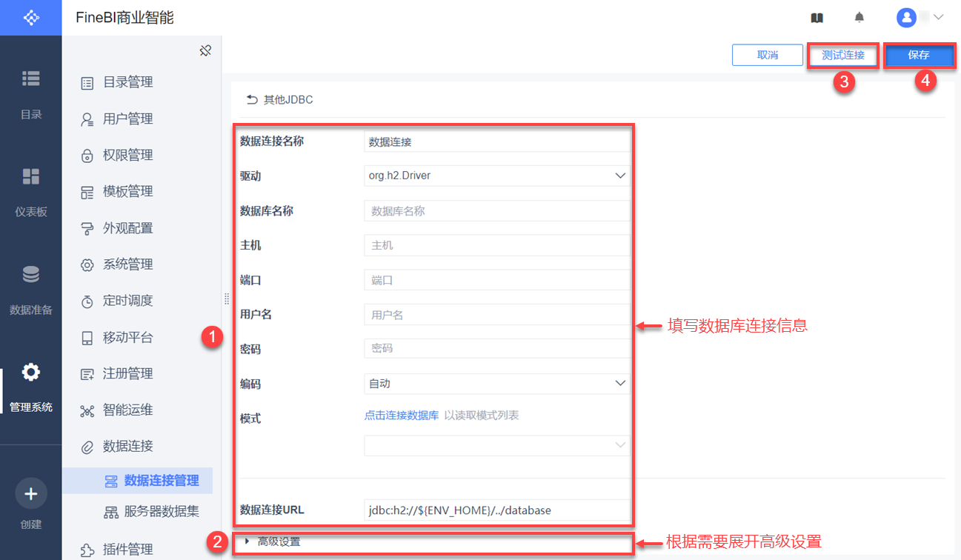The image size is (961, 560).
Task: Click the back arrow icon beside 其他JDBC
Action: click(x=252, y=99)
